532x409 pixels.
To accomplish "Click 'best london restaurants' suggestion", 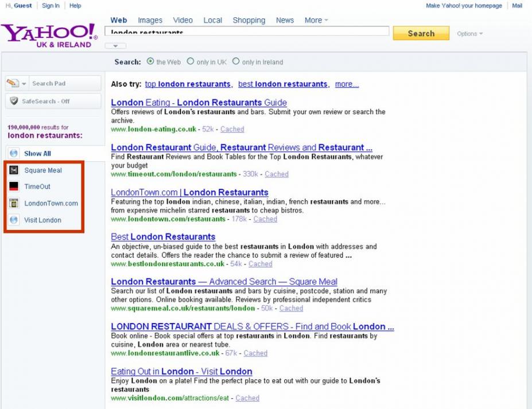I will [x=283, y=84].
